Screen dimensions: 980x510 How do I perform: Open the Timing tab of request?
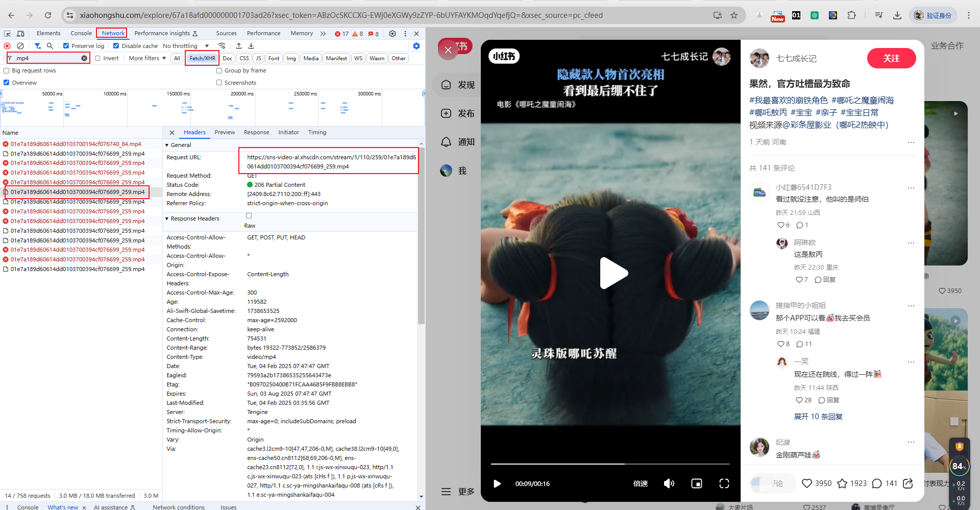pos(317,133)
